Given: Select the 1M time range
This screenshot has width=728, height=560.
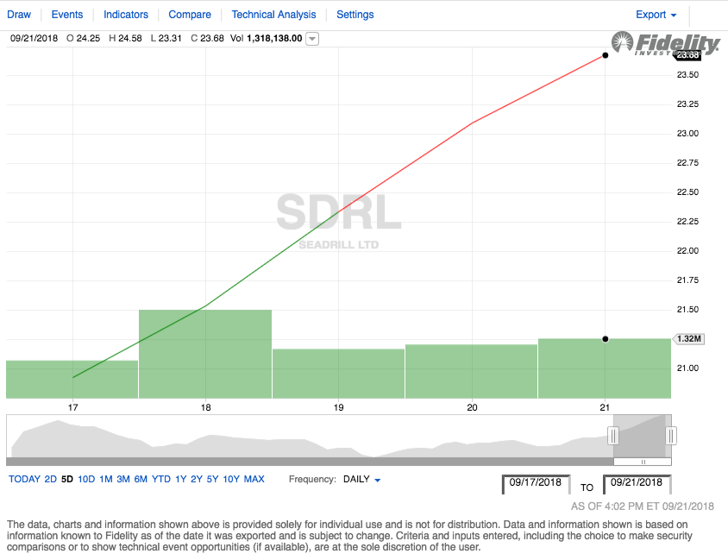Looking at the screenshot, I should coord(106,479).
